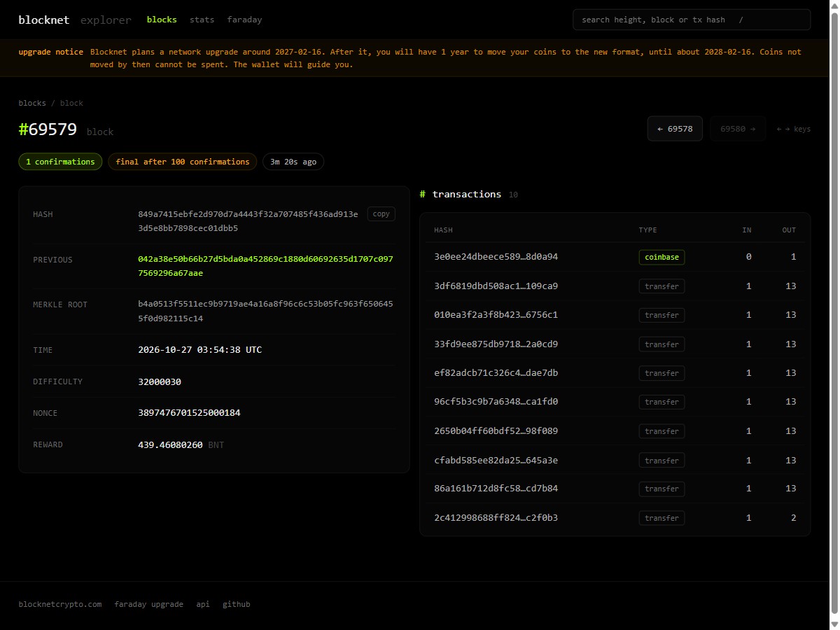The width and height of the screenshot is (840, 630).
Task: Select the block hash value 849a7415ebfe…
Action: [x=248, y=221]
